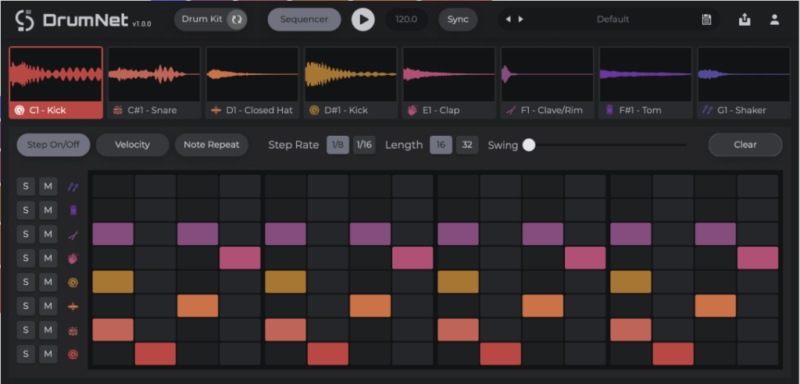Select the D#1 - Kick sample pad

coord(351,83)
